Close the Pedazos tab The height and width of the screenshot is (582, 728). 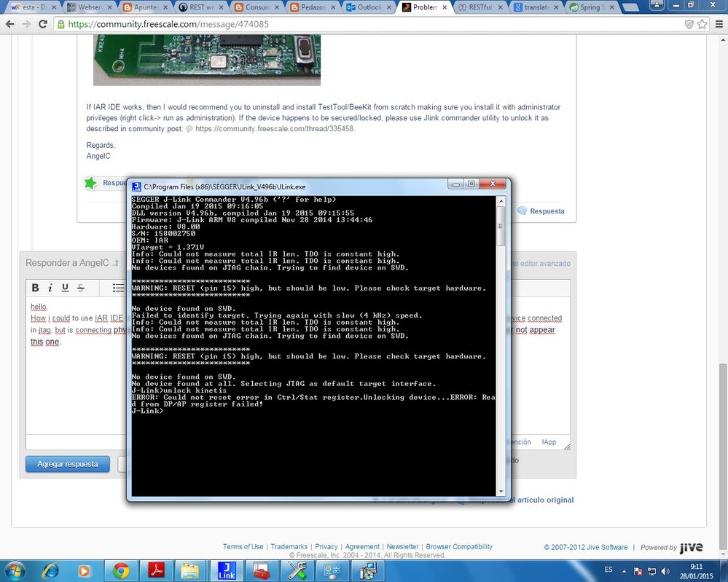(x=333, y=7)
